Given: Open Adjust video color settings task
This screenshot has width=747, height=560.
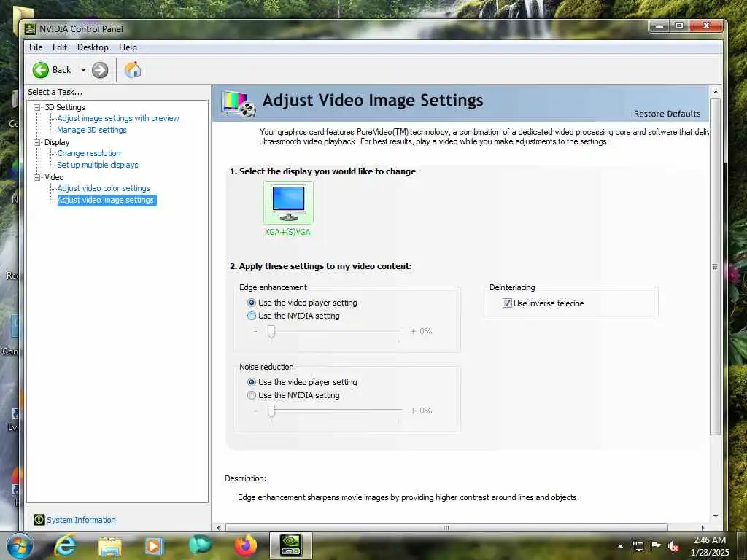Looking at the screenshot, I should [x=104, y=188].
